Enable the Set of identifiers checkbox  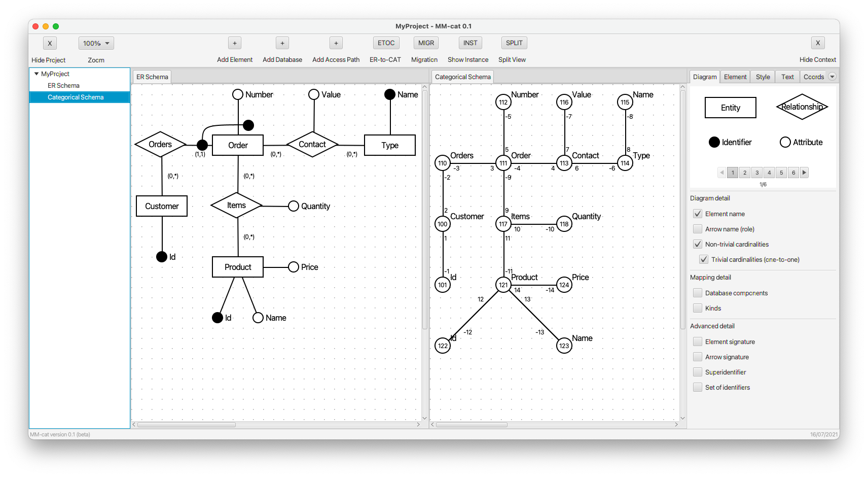click(x=698, y=387)
